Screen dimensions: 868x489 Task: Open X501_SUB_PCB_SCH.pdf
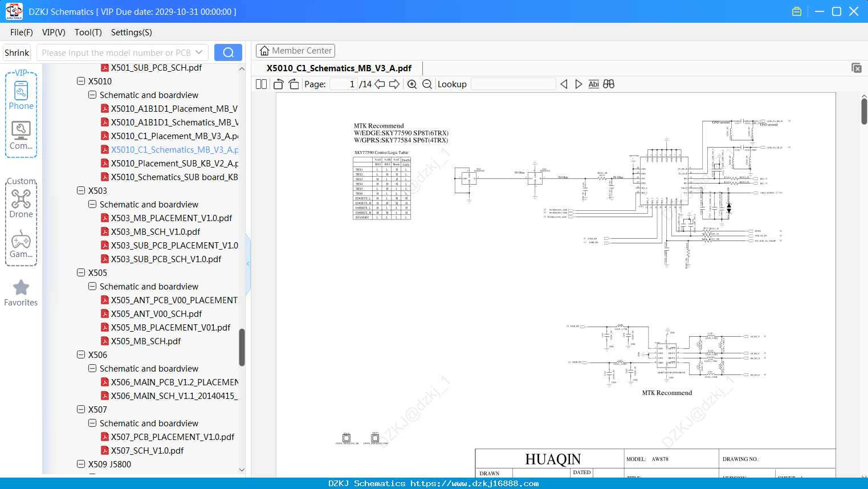click(152, 68)
